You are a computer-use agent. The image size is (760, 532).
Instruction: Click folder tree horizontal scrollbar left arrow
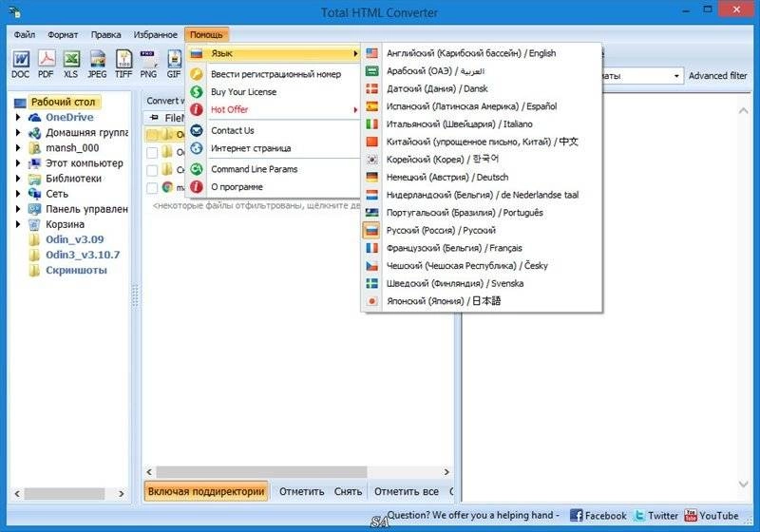point(17,494)
